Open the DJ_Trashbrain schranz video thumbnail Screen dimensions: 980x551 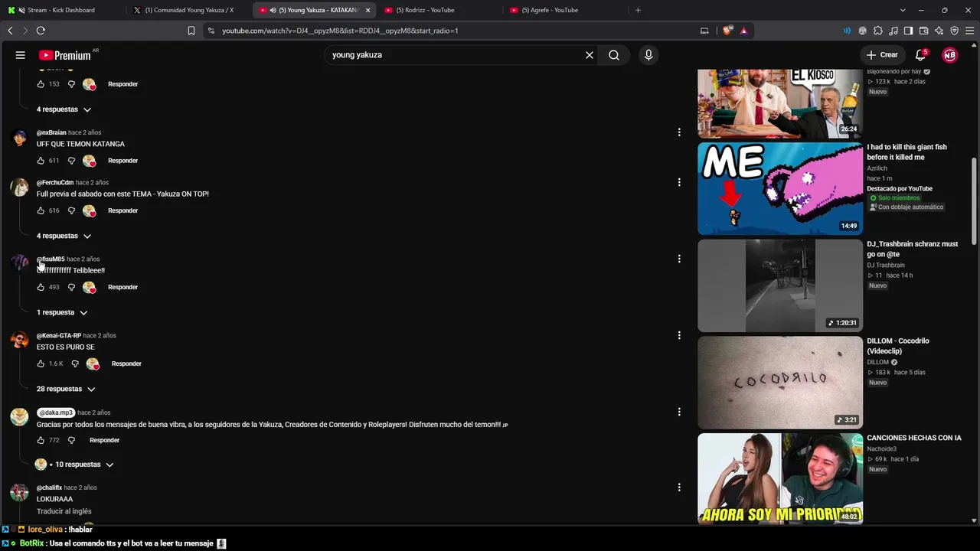tap(780, 285)
